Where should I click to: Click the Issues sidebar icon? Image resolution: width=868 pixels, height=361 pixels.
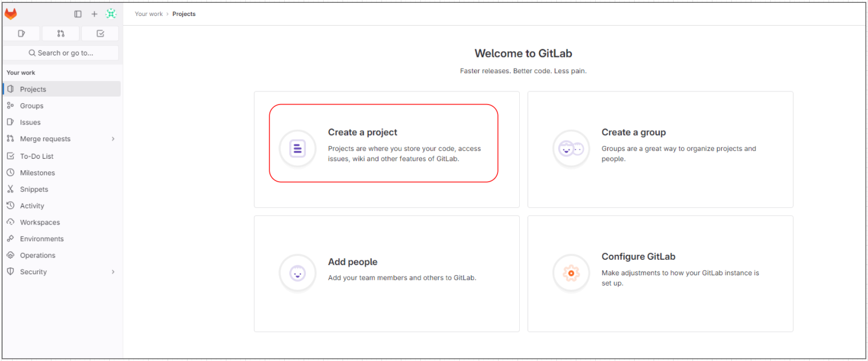[x=10, y=122]
